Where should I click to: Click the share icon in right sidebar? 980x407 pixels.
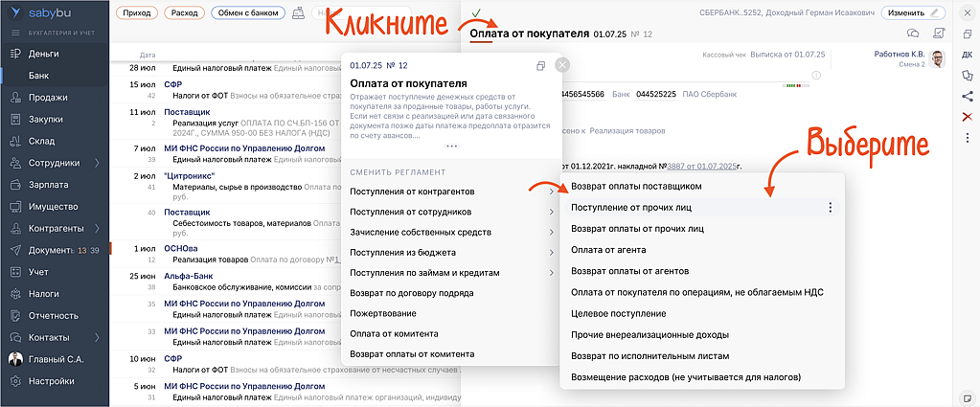(967, 95)
